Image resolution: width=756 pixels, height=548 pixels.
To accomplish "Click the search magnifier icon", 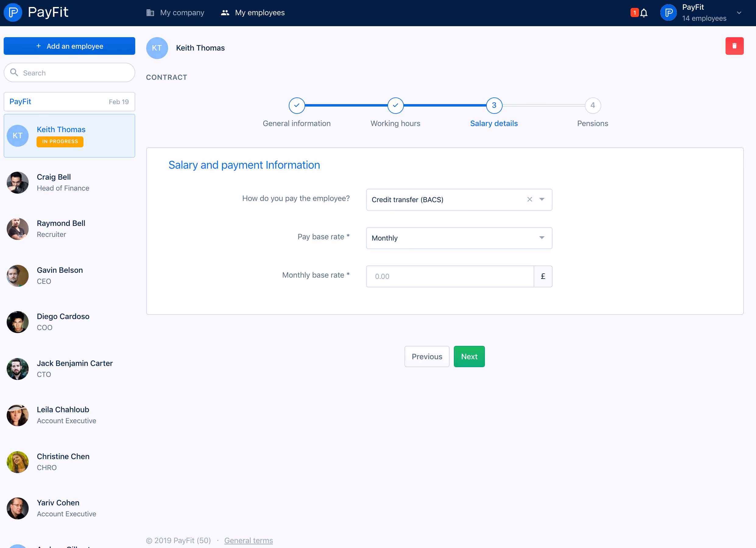I will pyautogui.click(x=14, y=72).
